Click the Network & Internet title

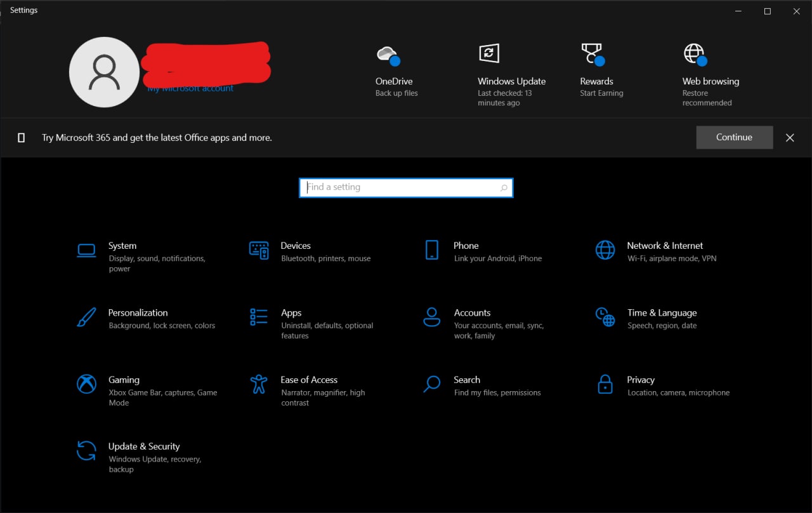click(x=665, y=246)
